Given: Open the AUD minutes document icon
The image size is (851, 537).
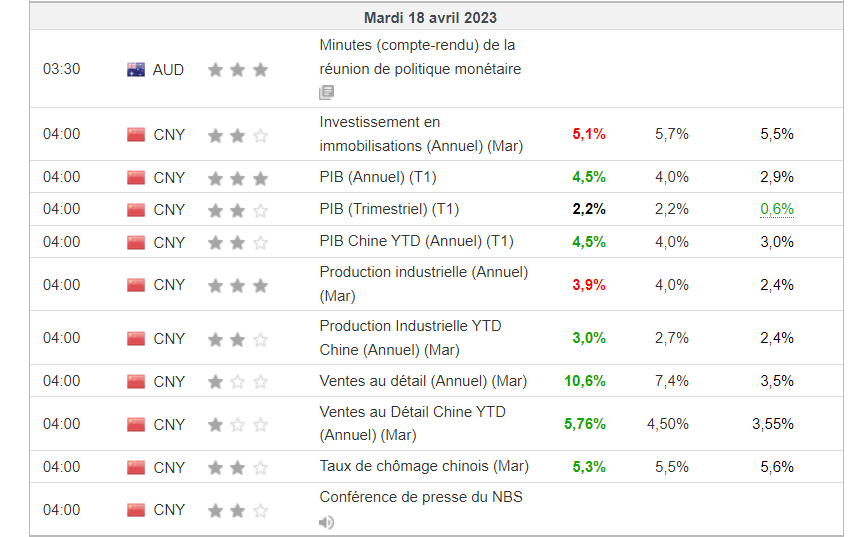Looking at the screenshot, I should [x=326, y=92].
